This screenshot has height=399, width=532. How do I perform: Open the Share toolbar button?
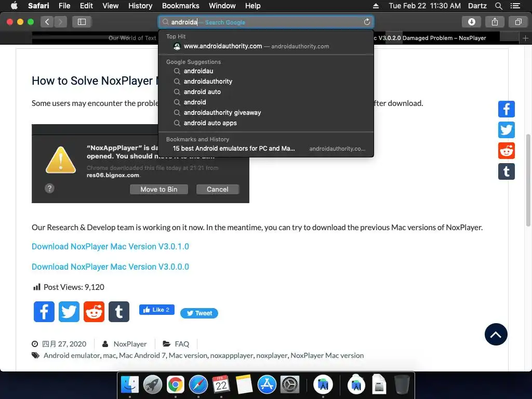coord(495,22)
